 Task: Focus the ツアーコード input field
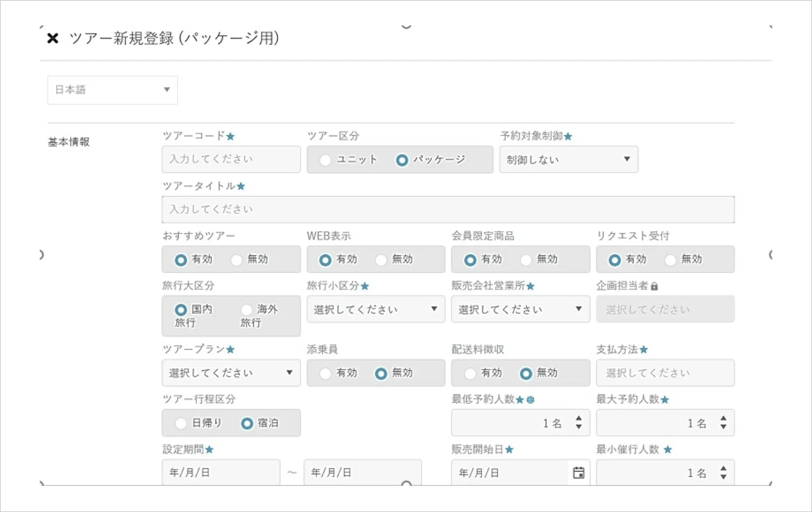coord(231,159)
